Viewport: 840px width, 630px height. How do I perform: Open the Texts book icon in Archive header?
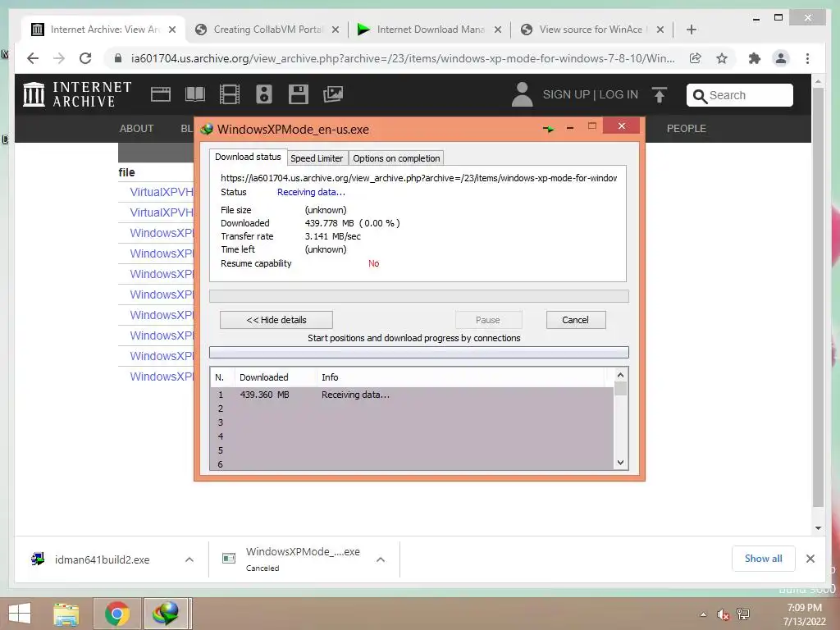click(x=195, y=94)
